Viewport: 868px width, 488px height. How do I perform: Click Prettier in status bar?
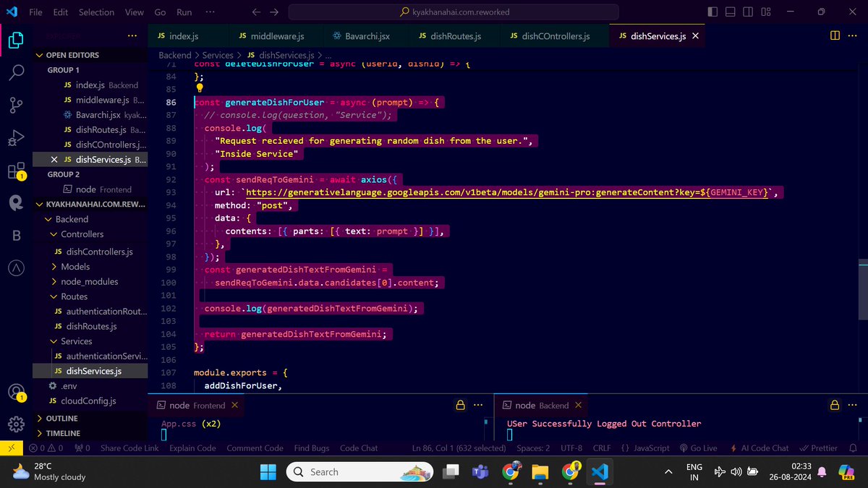pyautogui.click(x=819, y=448)
